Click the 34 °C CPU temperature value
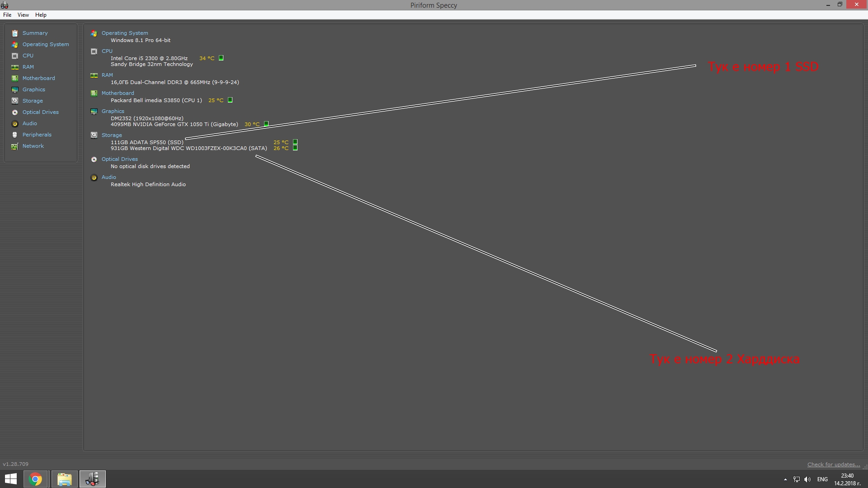 click(x=207, y=58)
